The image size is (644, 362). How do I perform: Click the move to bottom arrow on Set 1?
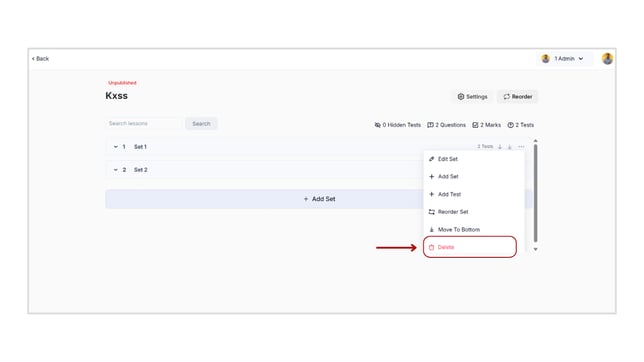pos(510,147)
